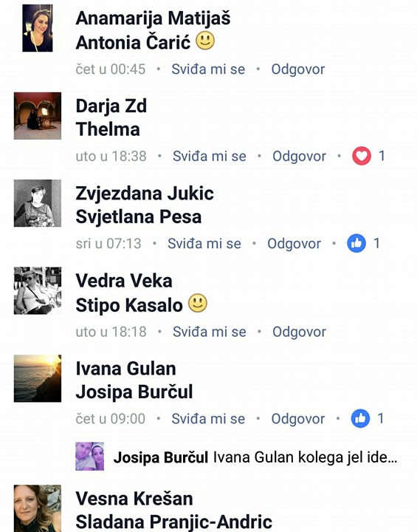Open Vedra Veka's profile picture
The width and height of the screenshot is (417, 532).
[x=38, y=291]
